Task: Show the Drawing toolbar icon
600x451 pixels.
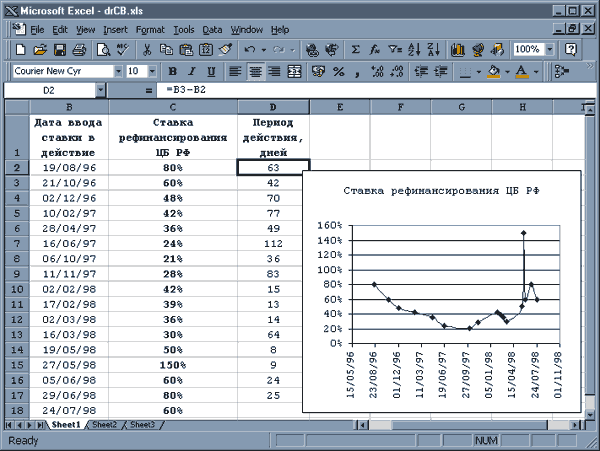Action: [x=497, y=49]
